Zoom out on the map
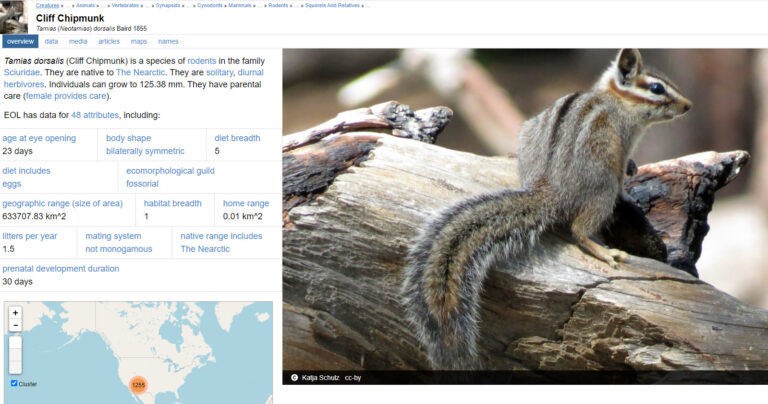This screenshot has height=404, width=768. [15, 326]
